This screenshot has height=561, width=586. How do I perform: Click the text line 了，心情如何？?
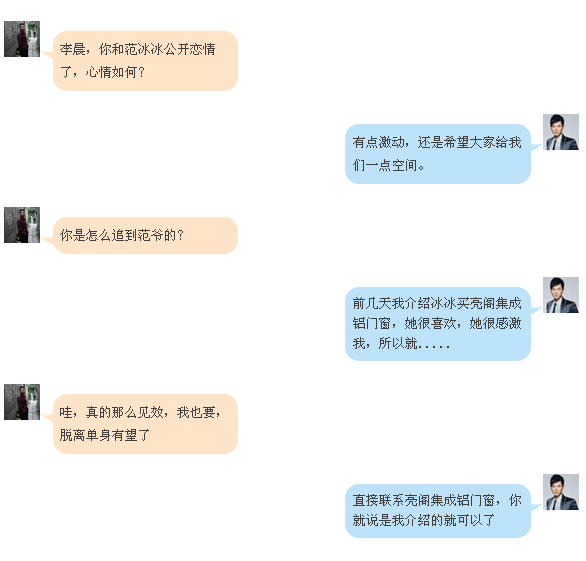pyautogui.click(x=102, y=72)
